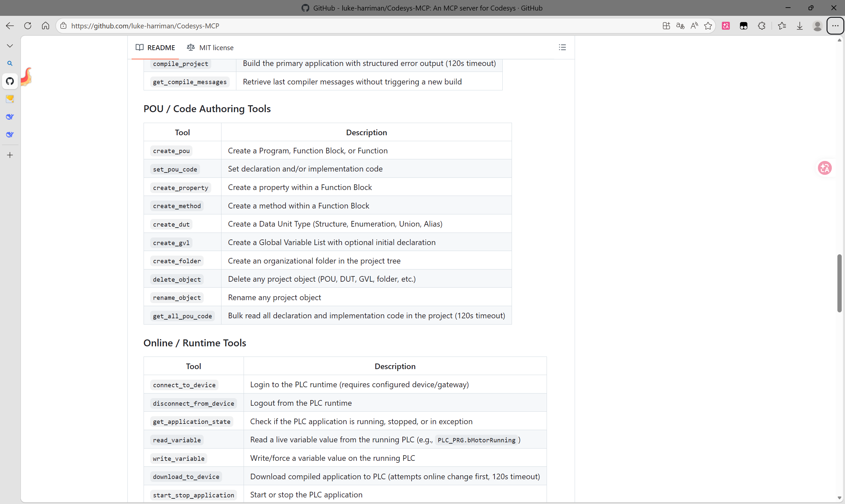Open the profile avatar menu
Screen dimensions: 845x504
coord(817,26)
